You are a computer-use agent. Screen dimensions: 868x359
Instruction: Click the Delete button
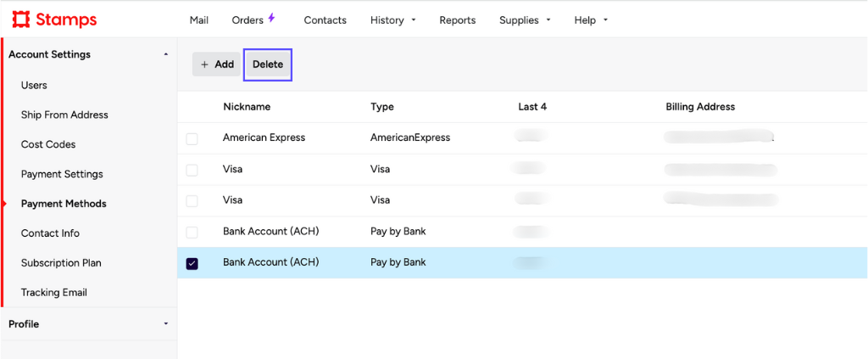coord(268,65)
